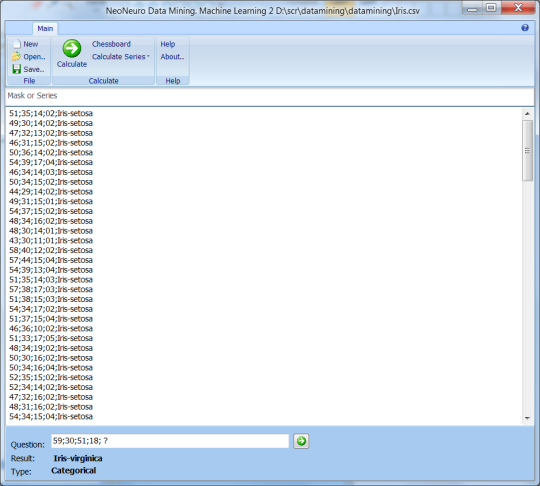Select row 48;34;16;02;Iris-setosa
540x486 pixels.
tap(51, 221)
